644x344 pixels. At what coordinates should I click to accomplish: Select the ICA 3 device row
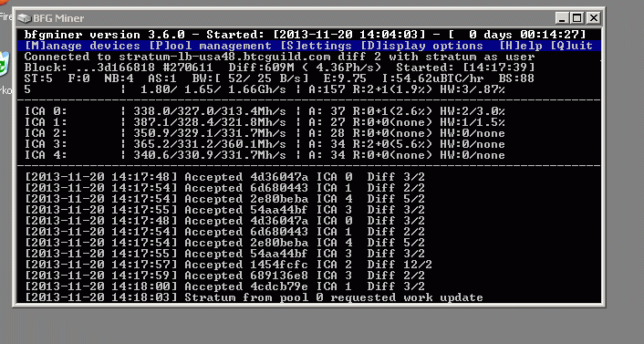(x=265, y=144)
